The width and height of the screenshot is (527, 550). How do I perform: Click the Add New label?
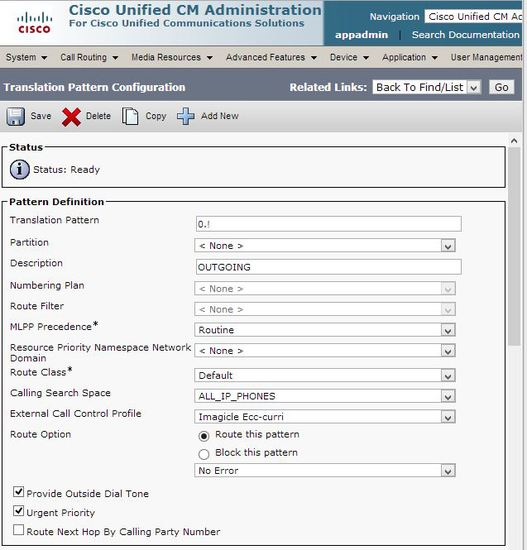pyautogui.click(x=220, y=116)
